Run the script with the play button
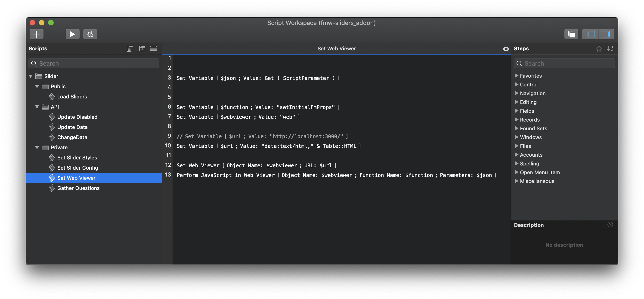Viewport: 644px width, 299px height. click(x=72, y=34)
